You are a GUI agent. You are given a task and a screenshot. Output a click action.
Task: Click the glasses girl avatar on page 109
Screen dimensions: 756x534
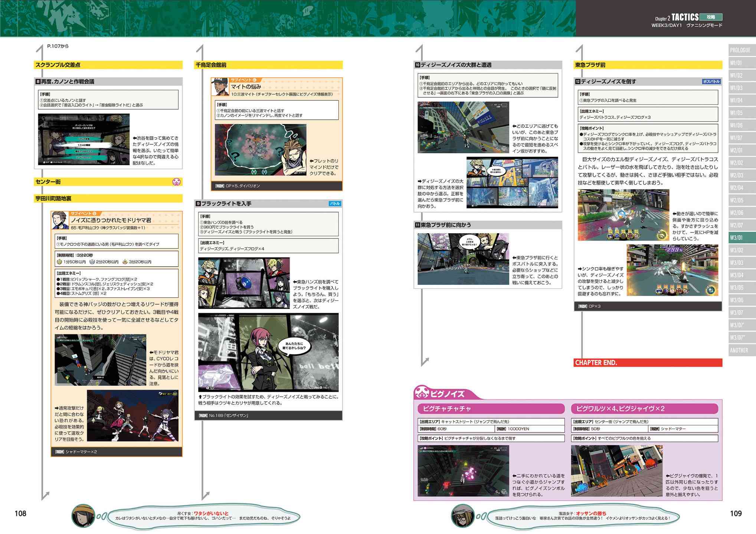click(463, 516)
